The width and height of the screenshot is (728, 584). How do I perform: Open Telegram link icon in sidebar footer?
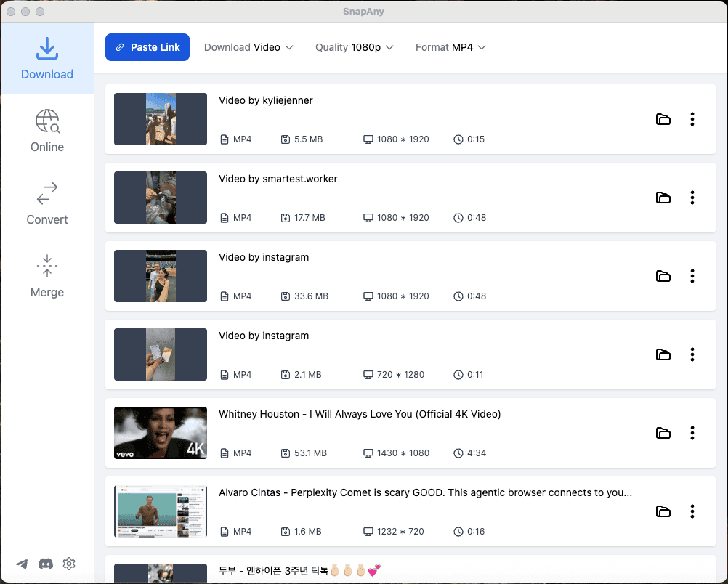[x=22, y=564]
